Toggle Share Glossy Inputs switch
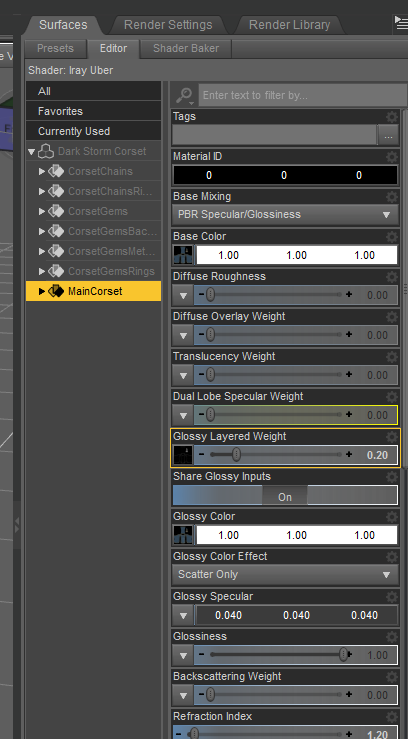408x739 pixels. coord(285,497)
